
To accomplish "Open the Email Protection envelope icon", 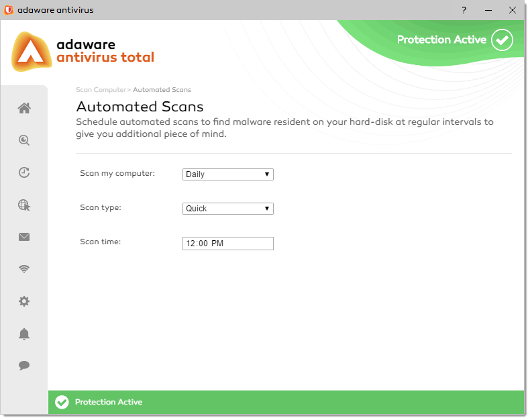I will coord(24,237).
